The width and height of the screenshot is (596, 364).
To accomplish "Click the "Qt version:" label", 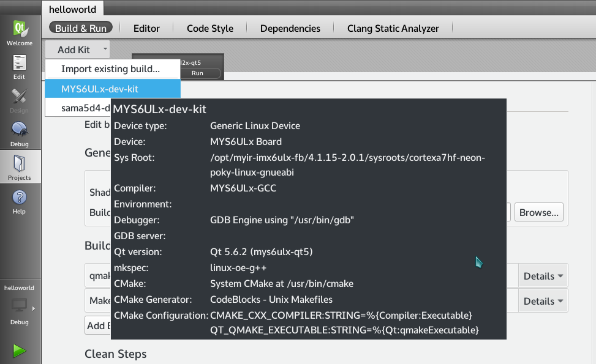I will [x=138, y=251].
